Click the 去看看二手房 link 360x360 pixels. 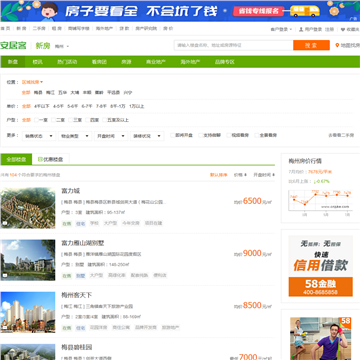[x=341, y=135]
